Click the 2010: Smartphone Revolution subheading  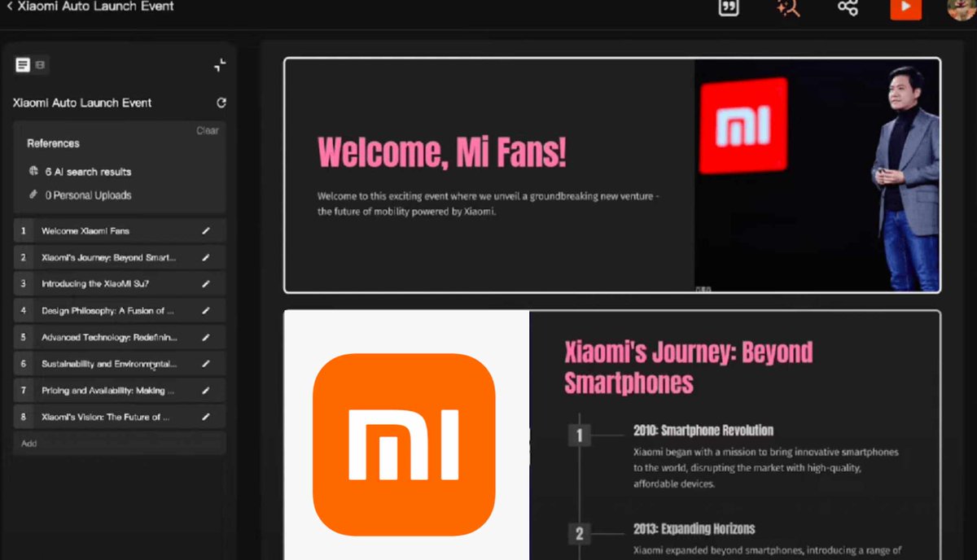point(703,431)
